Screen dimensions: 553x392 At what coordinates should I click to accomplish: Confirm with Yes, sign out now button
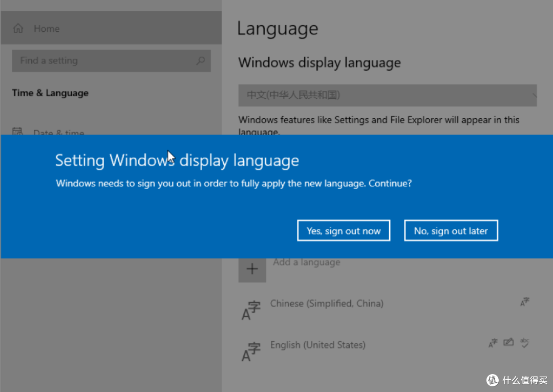[x=344, y=231]
